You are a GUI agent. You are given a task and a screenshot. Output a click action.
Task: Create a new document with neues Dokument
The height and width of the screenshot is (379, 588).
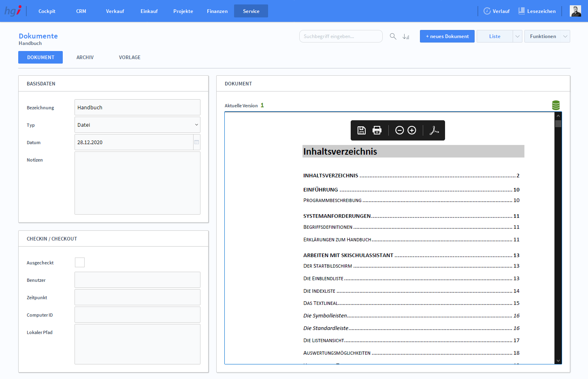[x=447, y=36]
